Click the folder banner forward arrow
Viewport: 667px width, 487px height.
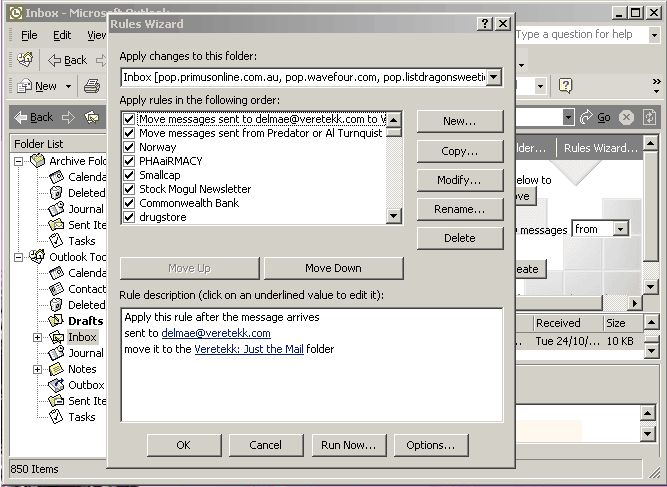[68, 117]
